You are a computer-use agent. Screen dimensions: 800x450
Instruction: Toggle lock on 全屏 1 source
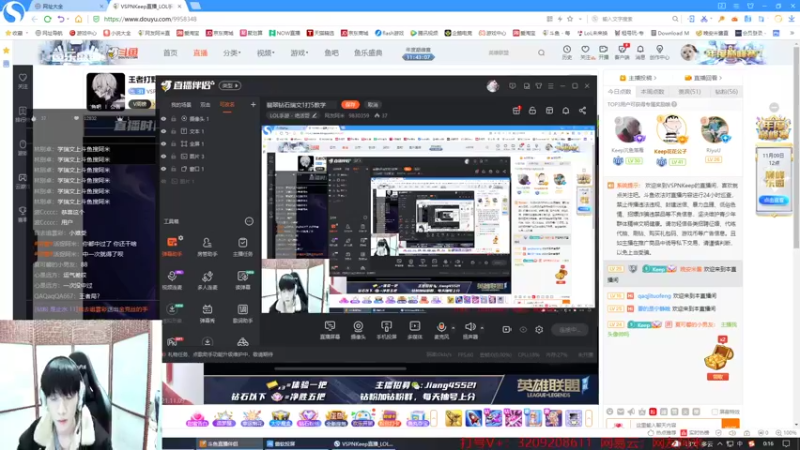tap(173, 144)
